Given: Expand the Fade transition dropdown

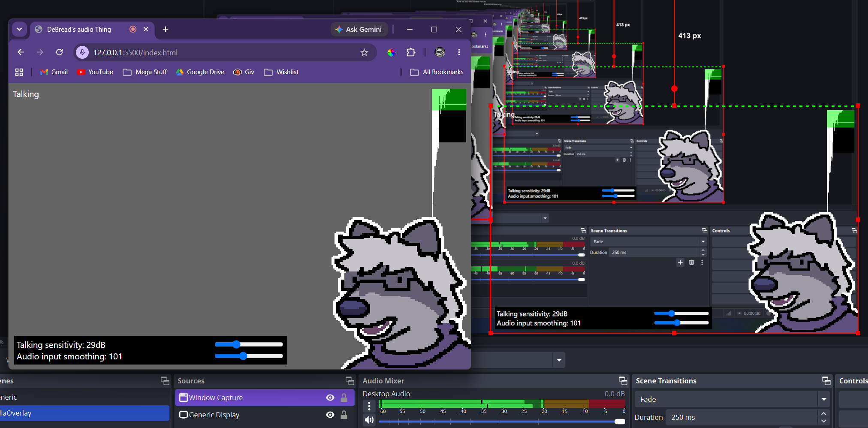Looking at the screenshot, I should click(824, 399).
